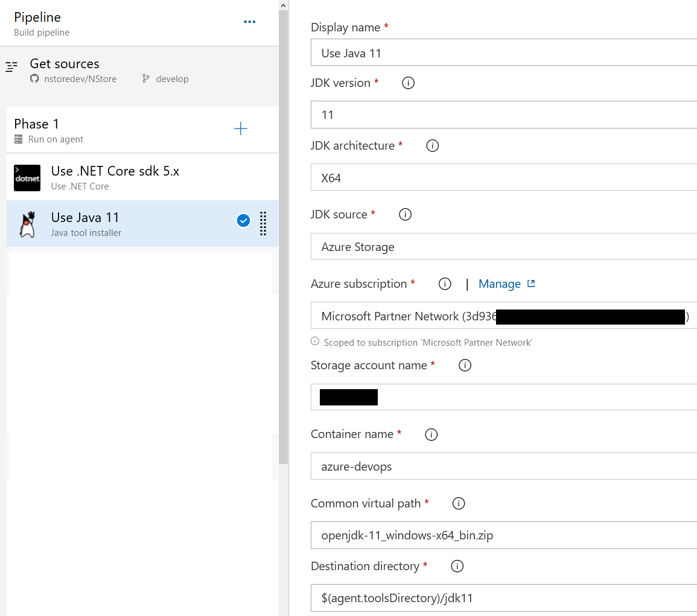Click the Run on agent server icon
This screenshot has width=697, height=616.
(x=18, y=139)
